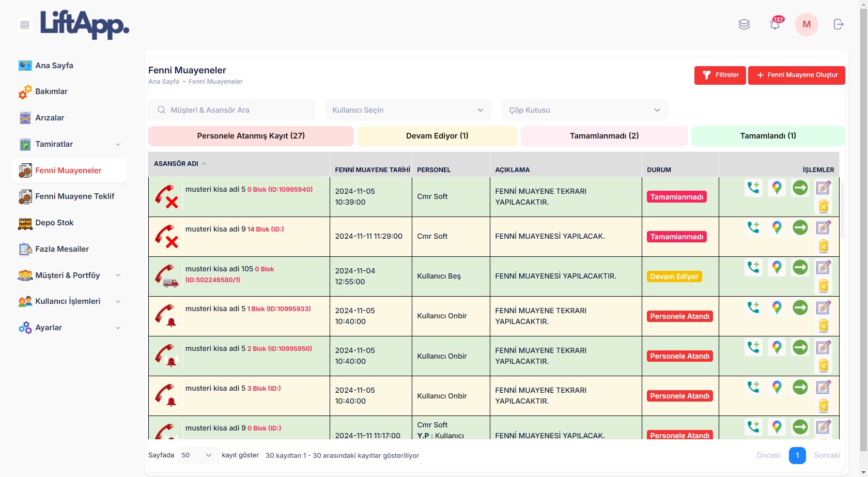The width and height of the screenshot is (868, 477).
Task: Click edit pencil icon in first row
Action: [823, 188]
